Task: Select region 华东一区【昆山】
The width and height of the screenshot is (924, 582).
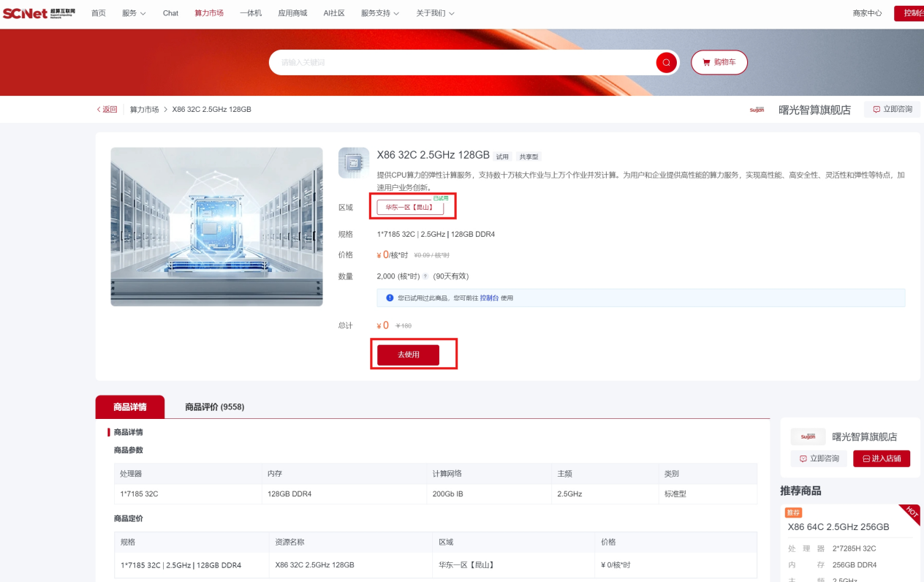Action: click(410, 208)
